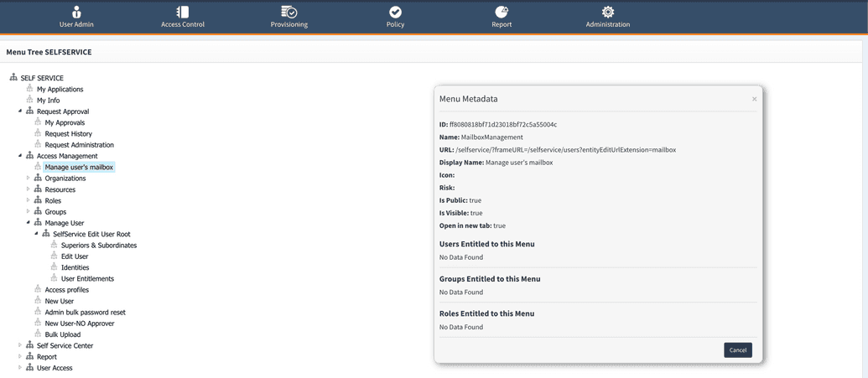Viewport: 868px width, 378px height.
Task: Select the Bulk Upload tree item
Action: 63,334
